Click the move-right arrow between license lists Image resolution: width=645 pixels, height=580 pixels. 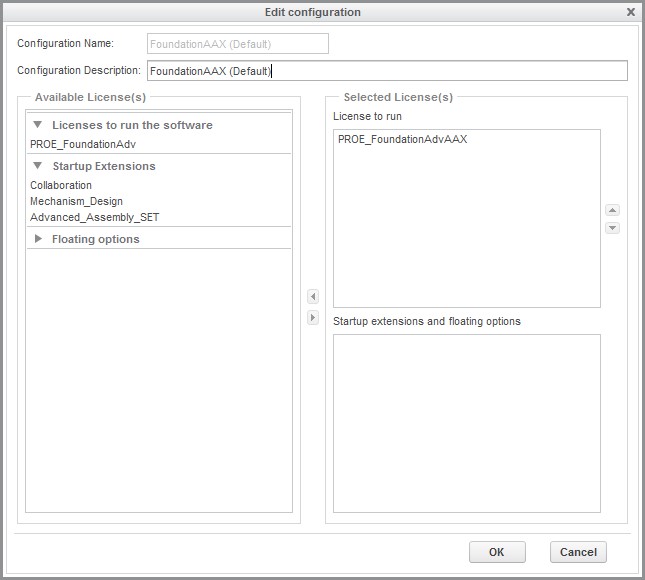[313, 318]
